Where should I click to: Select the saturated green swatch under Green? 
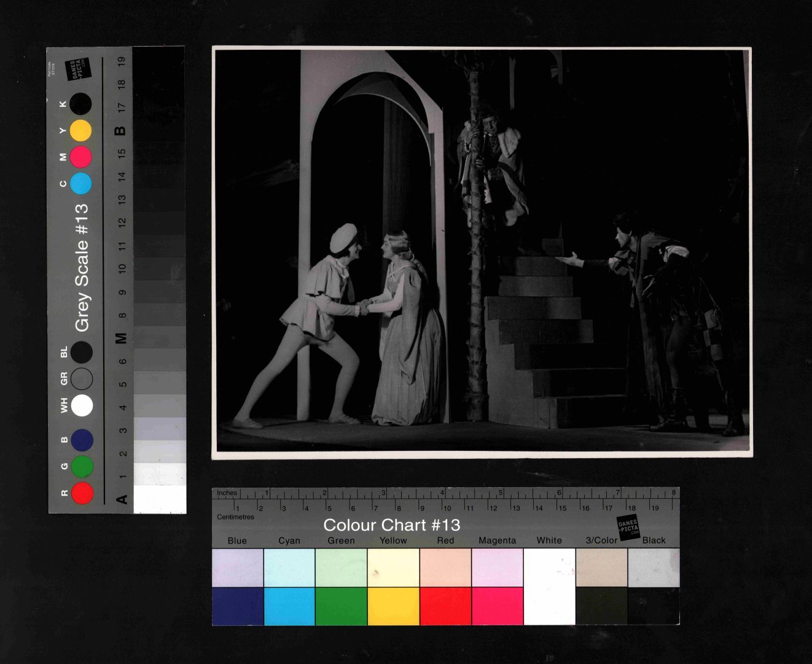341,606
